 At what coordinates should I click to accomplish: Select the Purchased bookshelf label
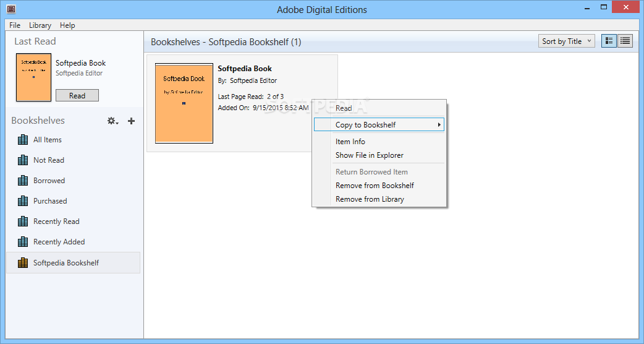(50, 201)
